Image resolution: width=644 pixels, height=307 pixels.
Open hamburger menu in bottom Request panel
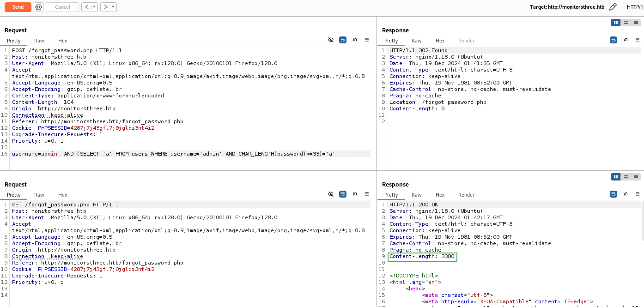point(367,194)
